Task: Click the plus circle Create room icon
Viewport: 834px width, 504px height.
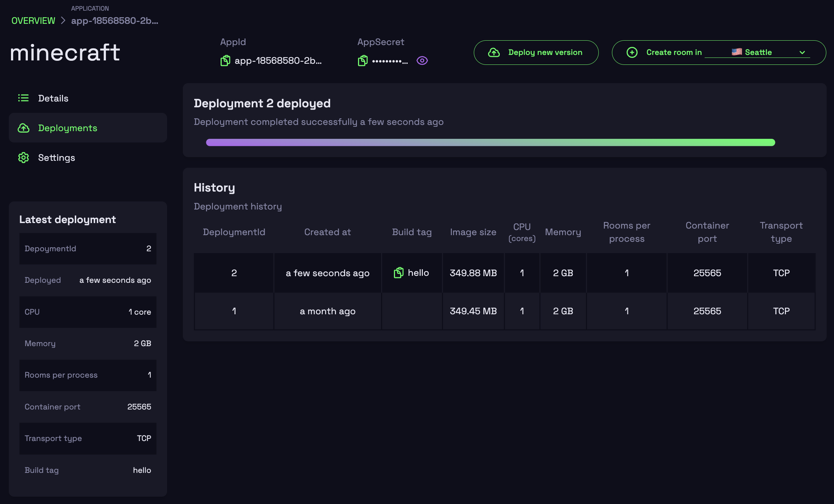Action: pos(632,52)
